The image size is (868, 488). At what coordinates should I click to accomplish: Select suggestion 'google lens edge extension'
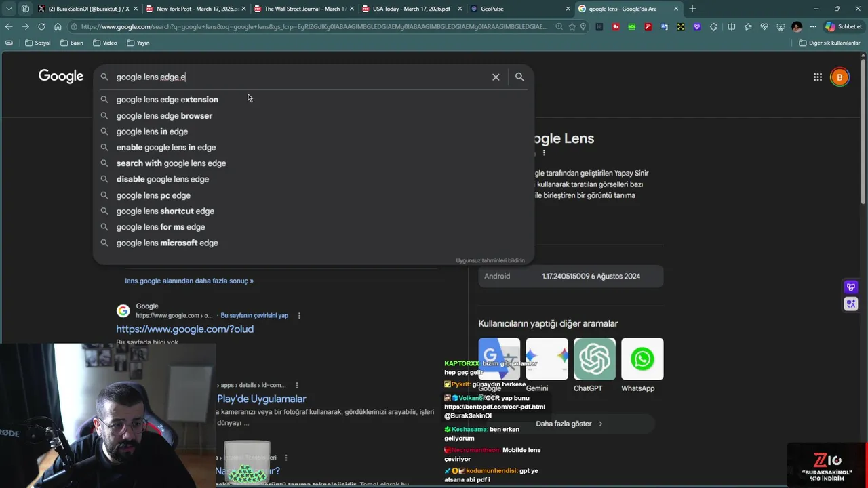click(313, 100)
